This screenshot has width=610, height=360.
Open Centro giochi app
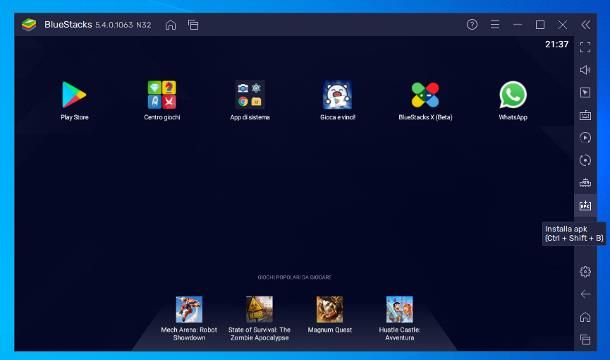coord(162,95)
